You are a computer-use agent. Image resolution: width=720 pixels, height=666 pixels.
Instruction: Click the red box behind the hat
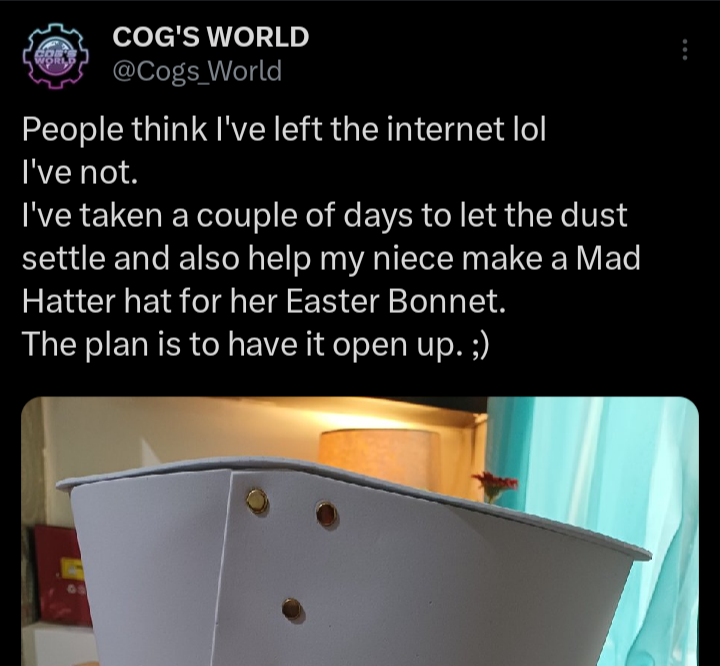(61, 575)
